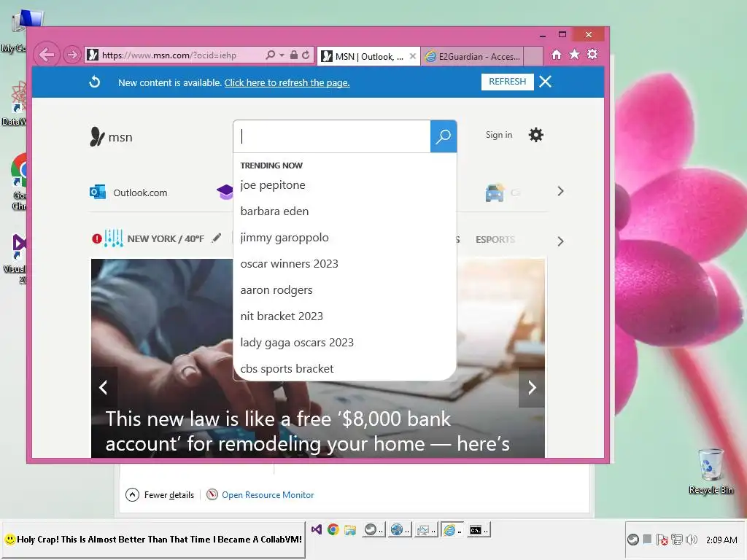Select trending search 'nit bracket 2023'
747x560 pixels.
282,316
